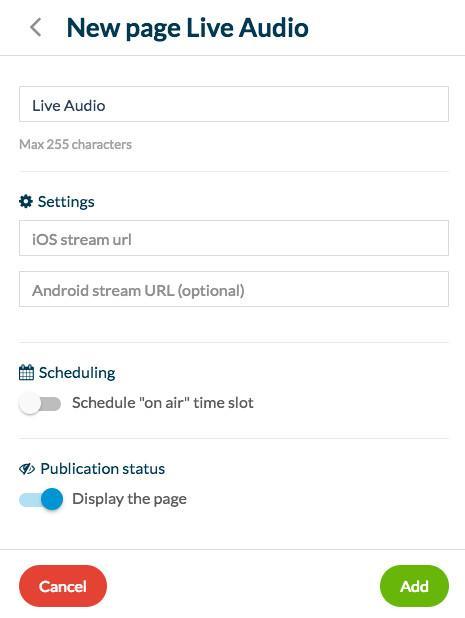This screenshot has width=465, height=618.
Task: Click the New page Live Audio heading
Action: 188,28
